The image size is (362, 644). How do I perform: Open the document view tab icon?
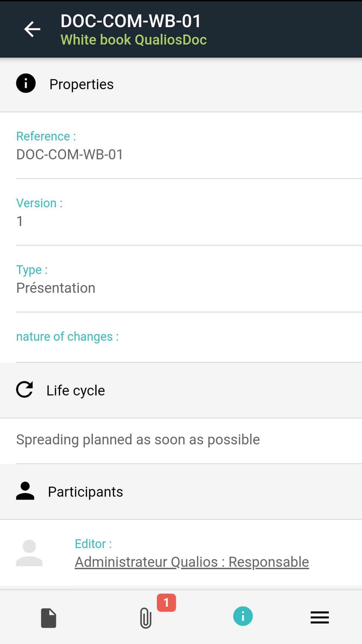click(48, 618)
